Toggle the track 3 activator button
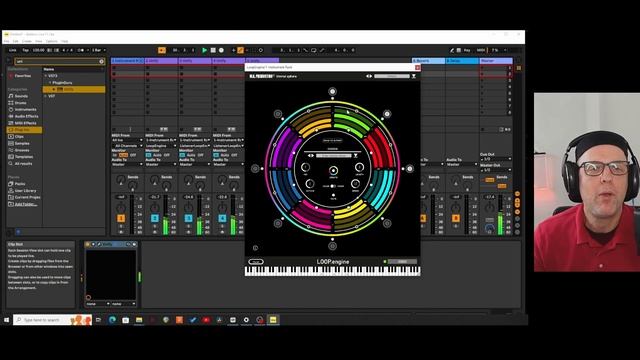This screenshot has width=640, height=360. [x=189, y=218]
